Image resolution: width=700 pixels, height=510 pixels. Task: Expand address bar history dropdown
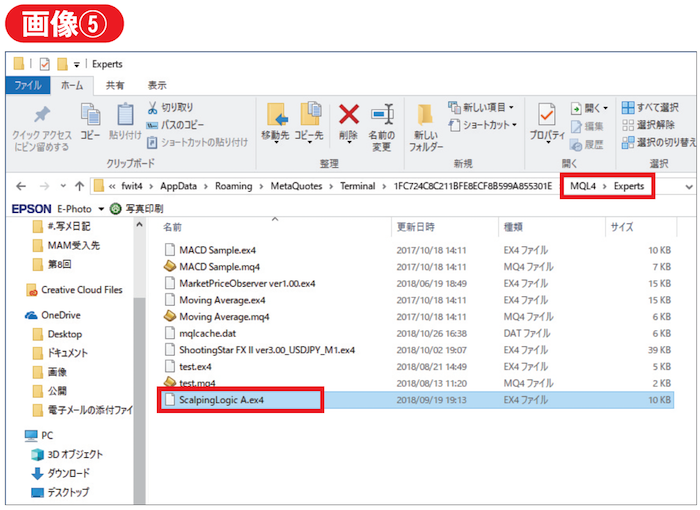(x=689, y=187)
